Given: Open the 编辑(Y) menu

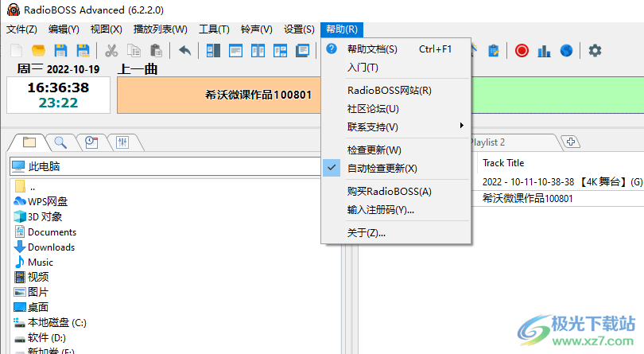Looking at the screenshot, I should 64,29.
